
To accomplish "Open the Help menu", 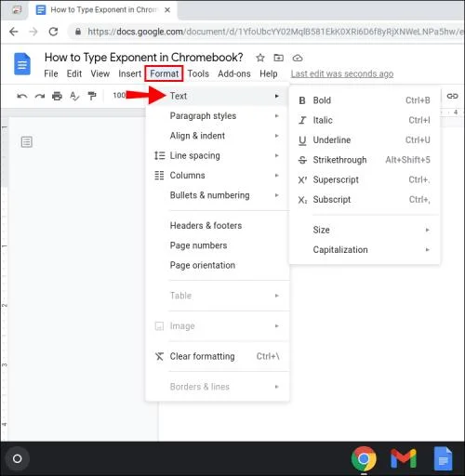I will (269, 73).
